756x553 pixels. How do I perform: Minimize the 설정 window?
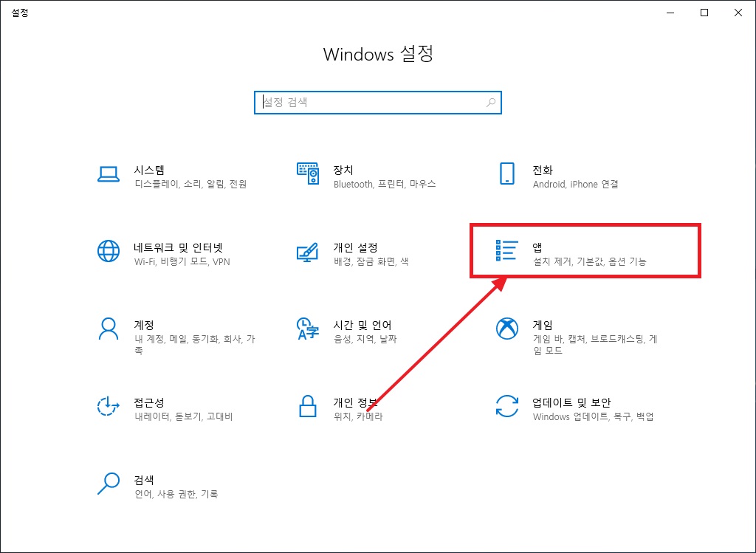(670, 13)
